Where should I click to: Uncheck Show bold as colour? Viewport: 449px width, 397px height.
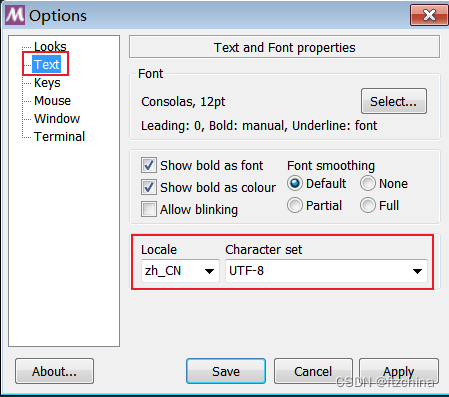149,187
